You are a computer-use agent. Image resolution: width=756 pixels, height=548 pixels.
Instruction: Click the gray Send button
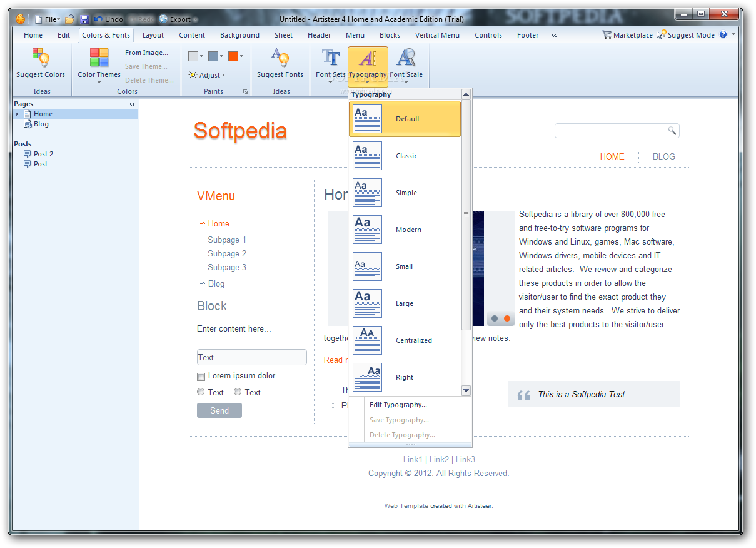[219, 410]
